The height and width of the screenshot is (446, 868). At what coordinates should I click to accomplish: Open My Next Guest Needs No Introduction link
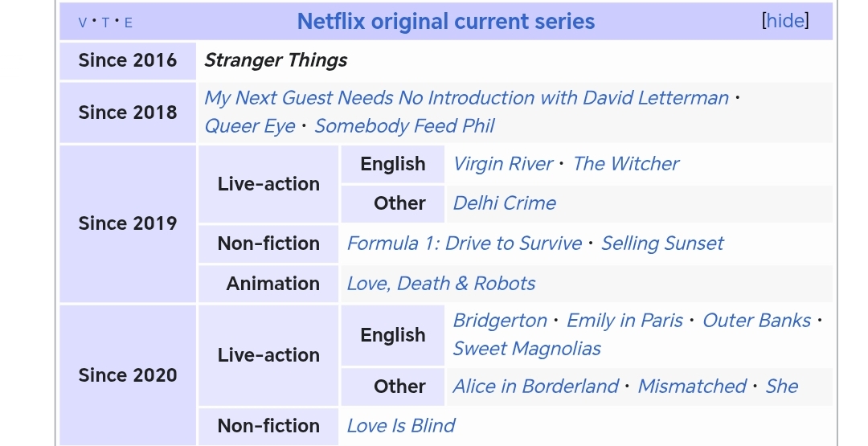point(466,98)
